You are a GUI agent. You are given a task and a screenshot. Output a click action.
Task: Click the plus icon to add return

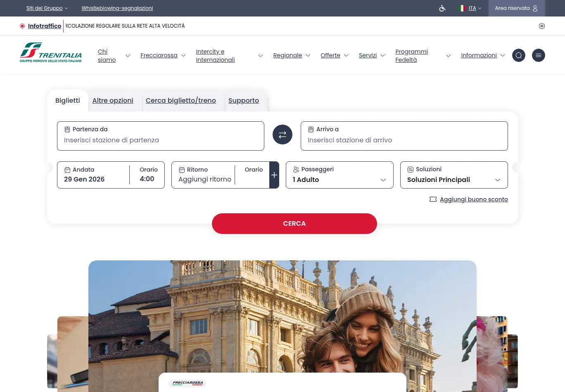pyautogui.click(x=274, y=175)
